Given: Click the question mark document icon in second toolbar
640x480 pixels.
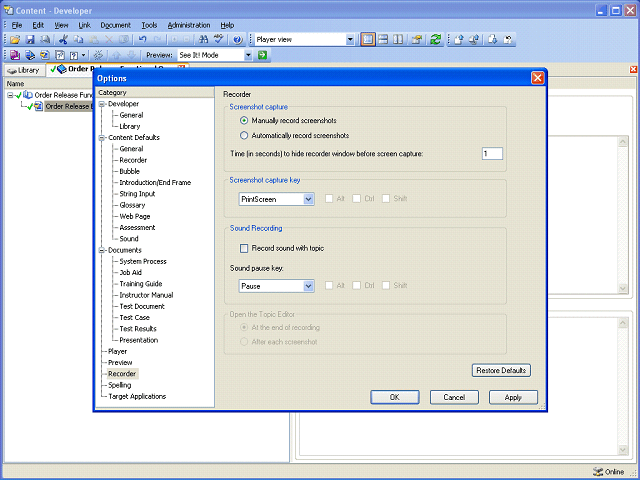Looking at the screenshot, I should point(73,55).
